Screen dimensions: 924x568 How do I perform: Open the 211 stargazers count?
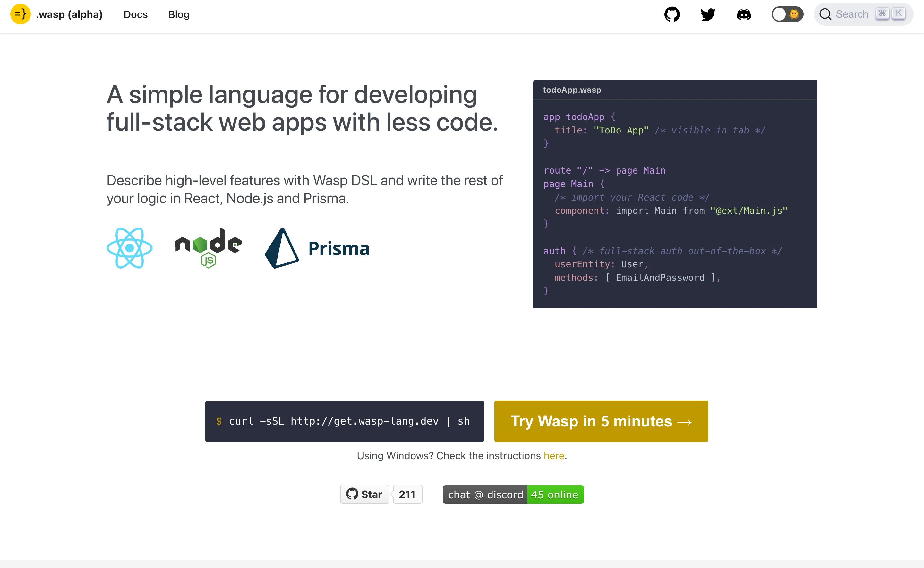(x=407, y=495)
